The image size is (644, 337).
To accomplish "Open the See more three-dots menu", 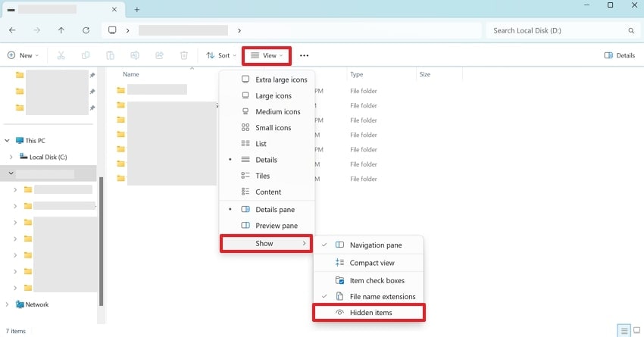I will pyautogui.click(x=304, y=55).
